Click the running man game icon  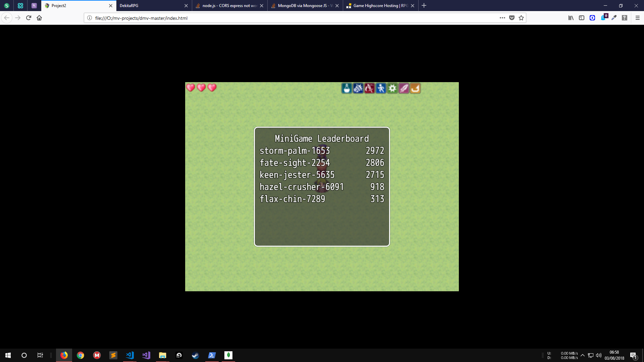tap(381, 88)
